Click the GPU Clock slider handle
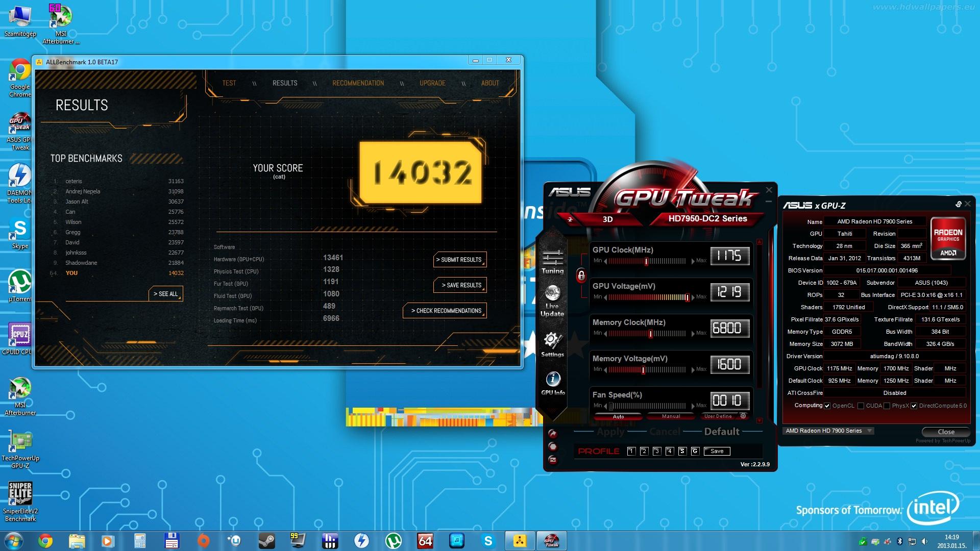Viewport: 980px width, 551px height. click(x=646, y=261)
